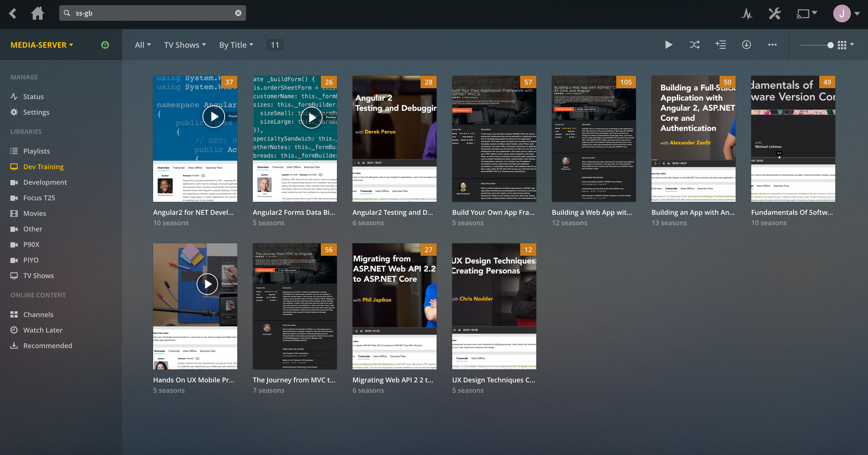Viewport: 868px width, 455px height.
Task: Adjust the poster size slider handle
Action: click(830, 45)
